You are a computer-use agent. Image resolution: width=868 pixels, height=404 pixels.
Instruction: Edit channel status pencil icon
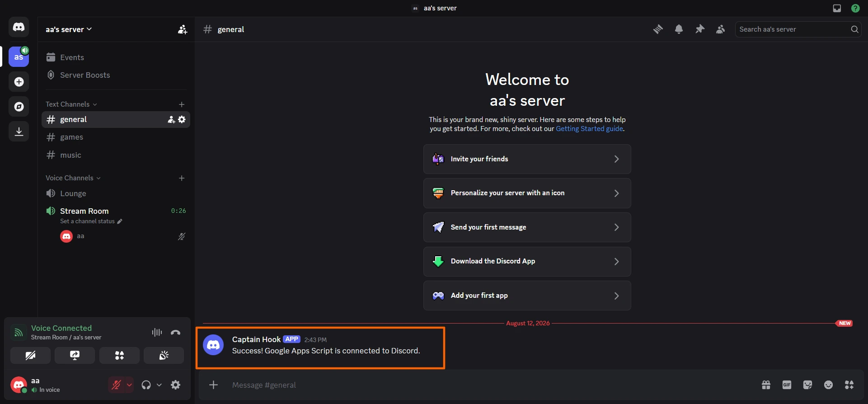120,221
